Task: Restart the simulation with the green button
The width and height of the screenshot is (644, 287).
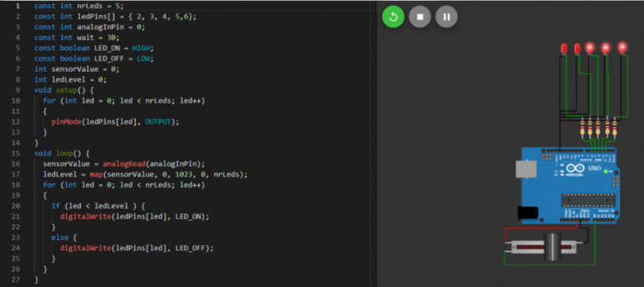Action: pyautogui.click(x=393, y=17)
